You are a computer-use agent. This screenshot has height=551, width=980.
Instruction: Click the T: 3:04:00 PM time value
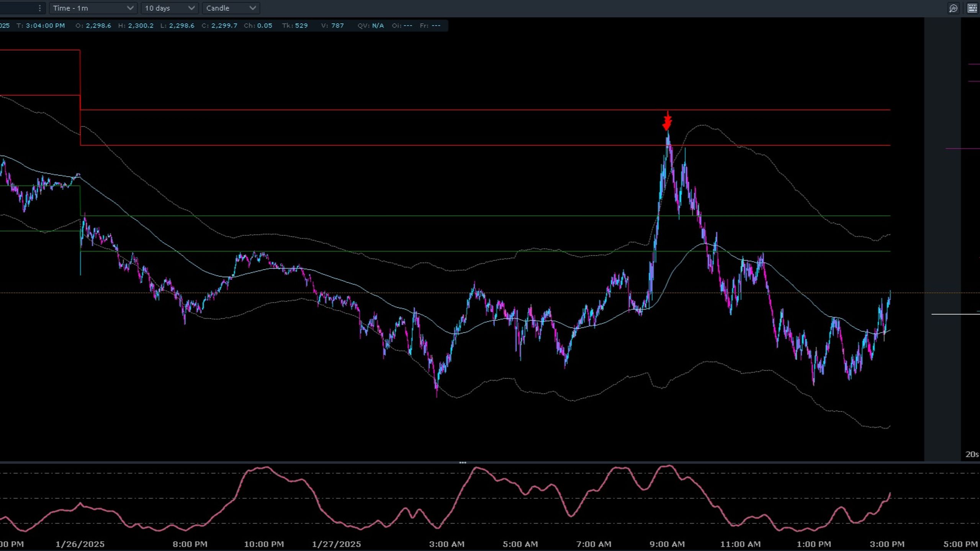[41, 26]
